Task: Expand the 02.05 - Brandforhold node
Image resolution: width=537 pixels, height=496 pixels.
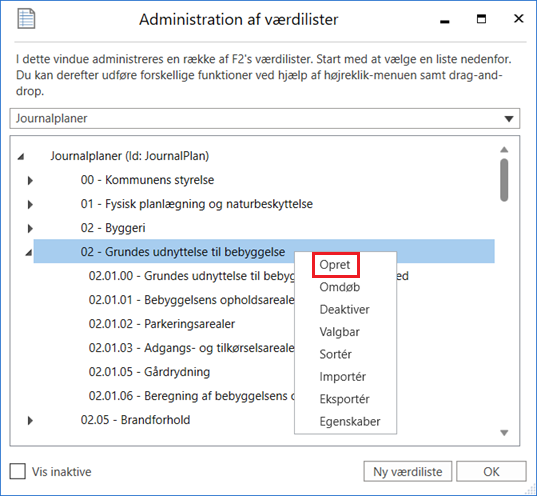Action: point(30,420)
